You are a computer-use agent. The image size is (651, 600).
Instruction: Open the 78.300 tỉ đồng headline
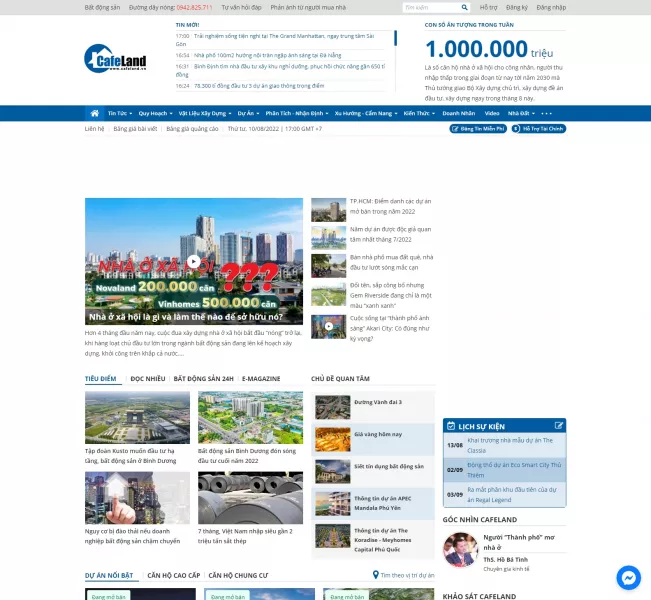tap(259, 86)
